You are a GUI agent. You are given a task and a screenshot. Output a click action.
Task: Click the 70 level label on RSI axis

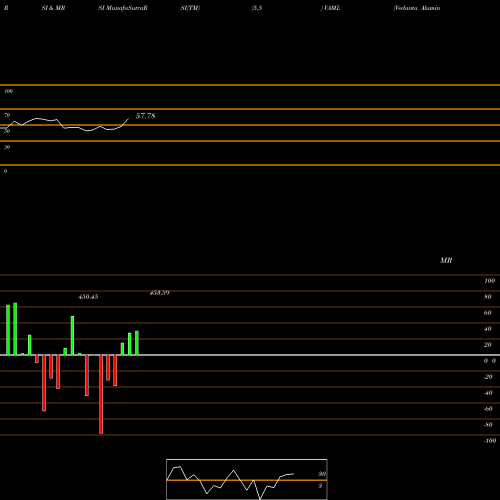click(x=7, y=115)
